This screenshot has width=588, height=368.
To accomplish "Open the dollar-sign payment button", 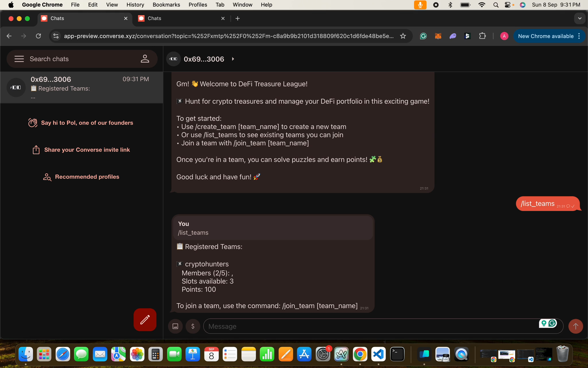I will click(193, 326).
